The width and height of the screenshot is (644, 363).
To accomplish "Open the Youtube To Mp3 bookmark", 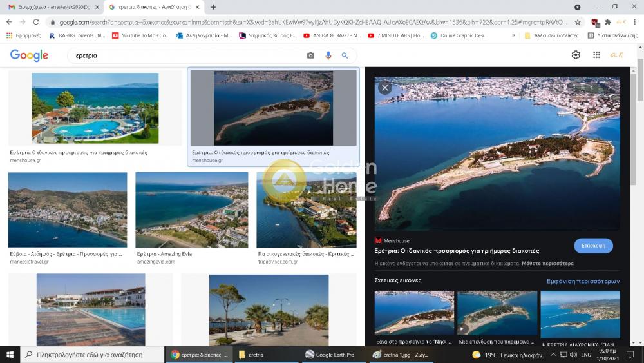I will click(140, 35).
